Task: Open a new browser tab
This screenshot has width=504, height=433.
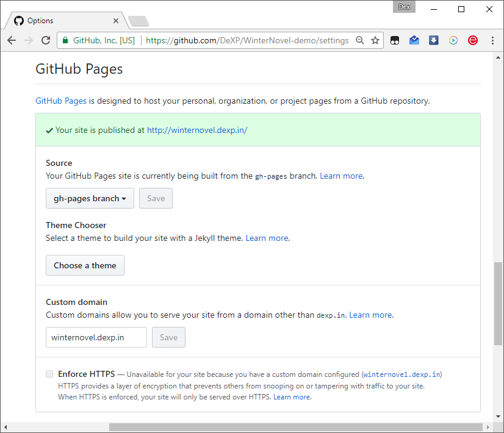Action: point(138,20)
